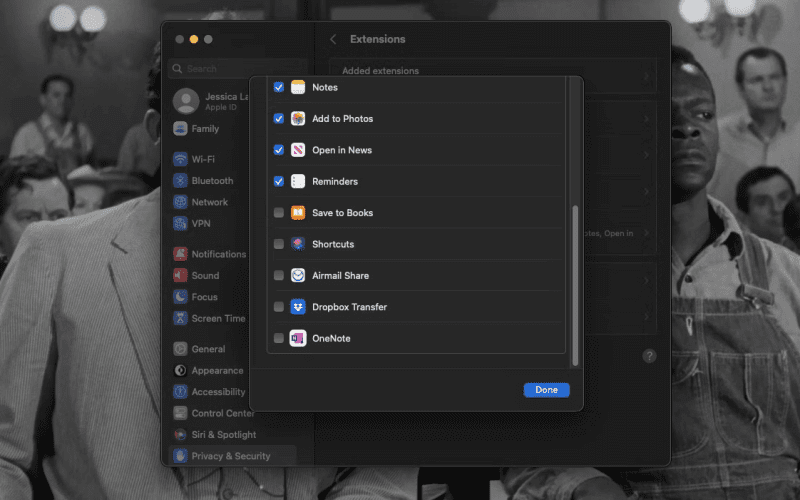
Task: Click the OneNote label text
Action: tap(331, 338)
